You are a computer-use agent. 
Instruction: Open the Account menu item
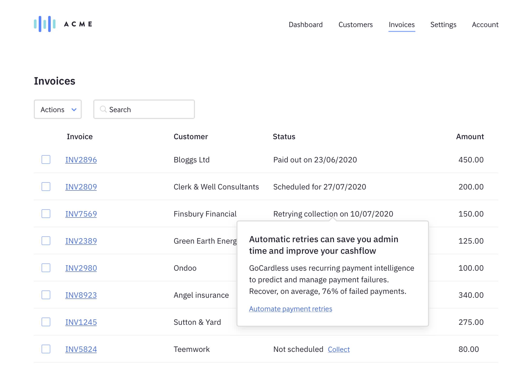(485, 25)
